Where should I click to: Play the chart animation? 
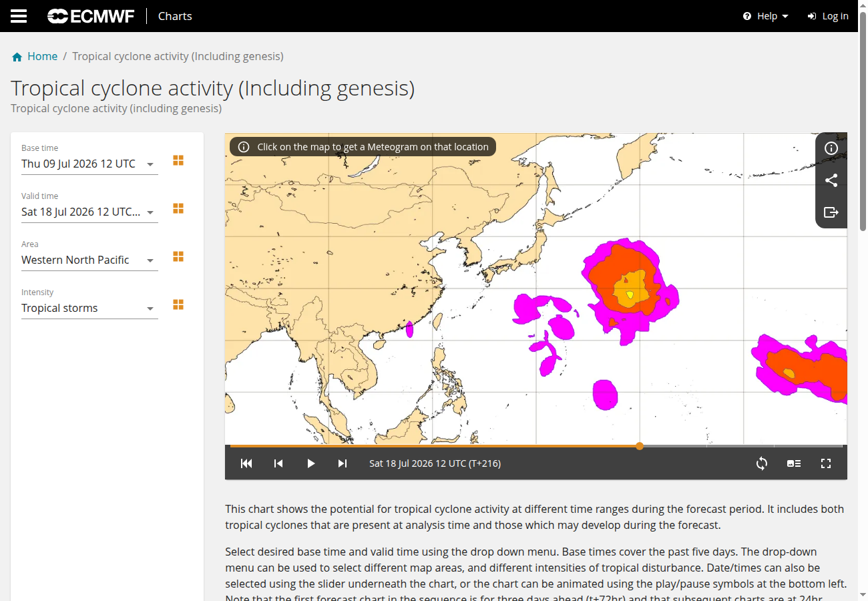coord(310,463)
